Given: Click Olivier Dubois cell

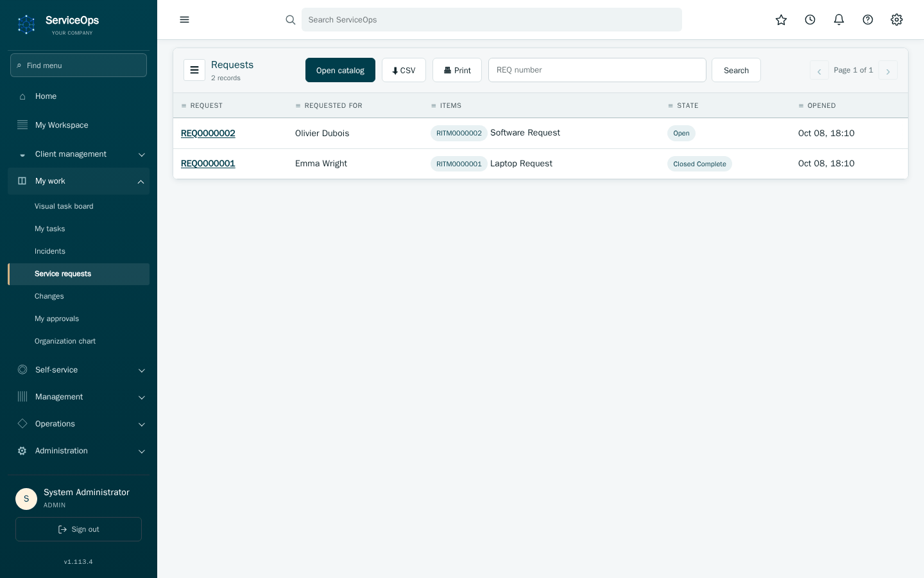Looking at the screenshot, I should [x=322, y=133].
